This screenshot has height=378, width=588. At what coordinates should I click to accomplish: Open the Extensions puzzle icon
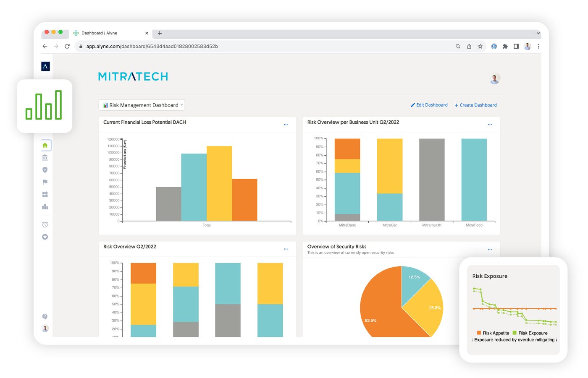[x=505, y=46]
